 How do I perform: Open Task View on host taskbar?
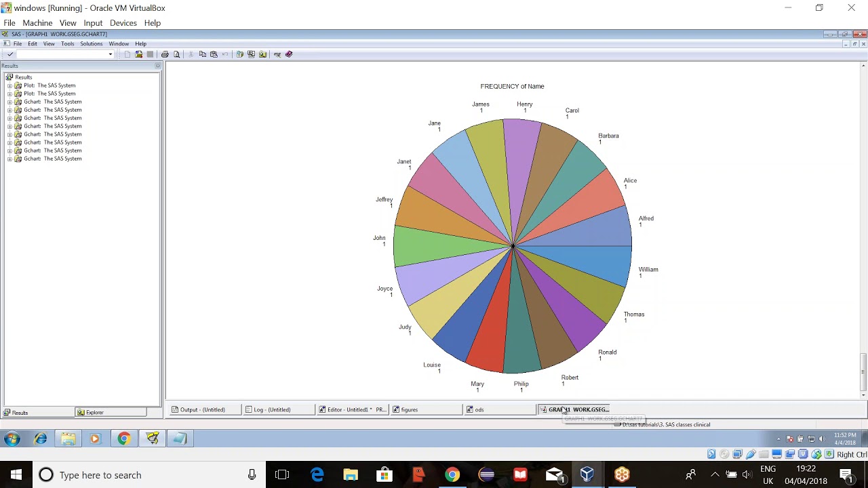click(282, 474)
